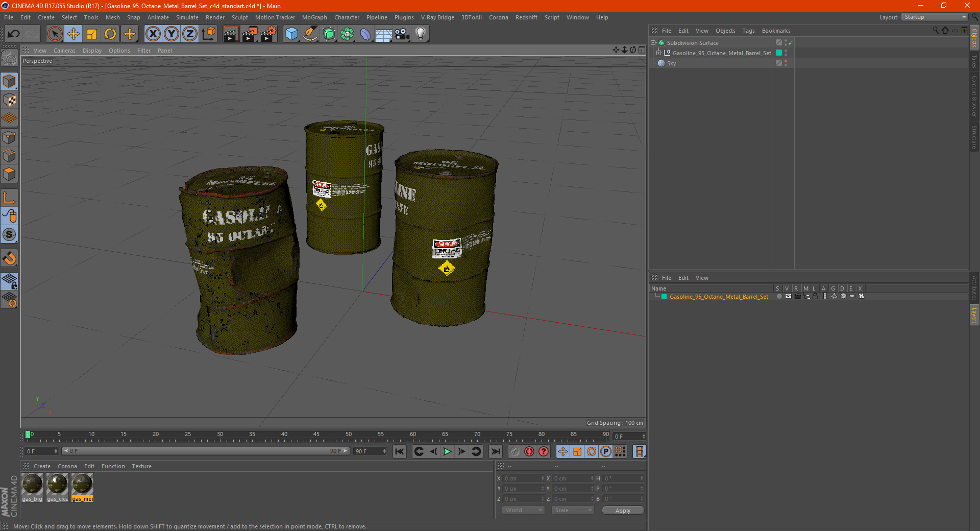The height and width of the screenshot is (531, 980).
Task: Click the timeline frame range slider
Action: coord(206,451)
